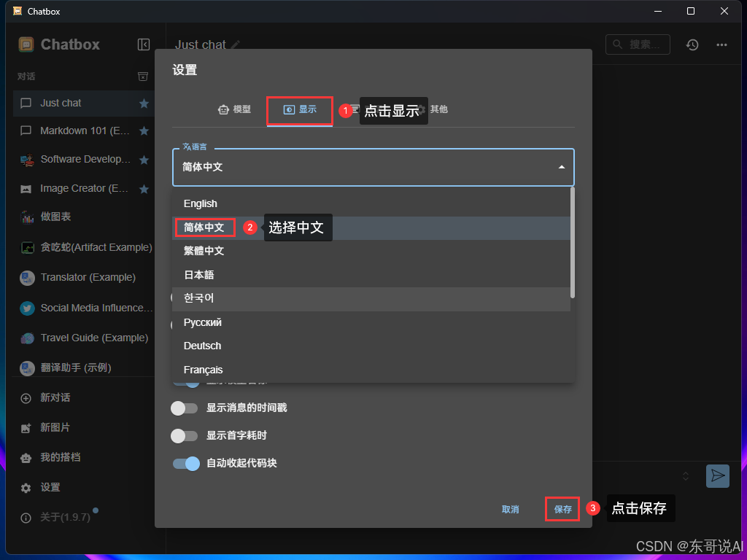Open the 翻译助手 (示例) conversation
This screenshot has height=560, width=747.
pyautogui.click(x=84, y=367)
